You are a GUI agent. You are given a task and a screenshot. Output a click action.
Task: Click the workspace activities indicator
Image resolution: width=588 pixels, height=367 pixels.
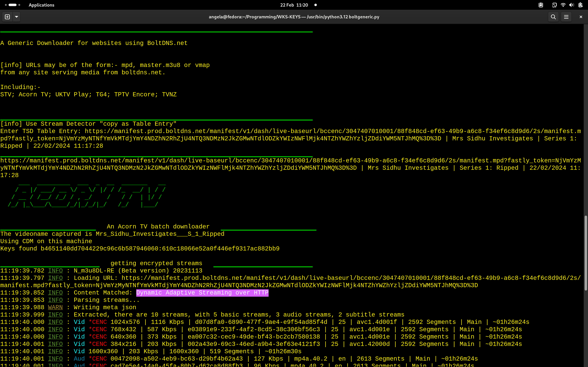pos(12,5)
